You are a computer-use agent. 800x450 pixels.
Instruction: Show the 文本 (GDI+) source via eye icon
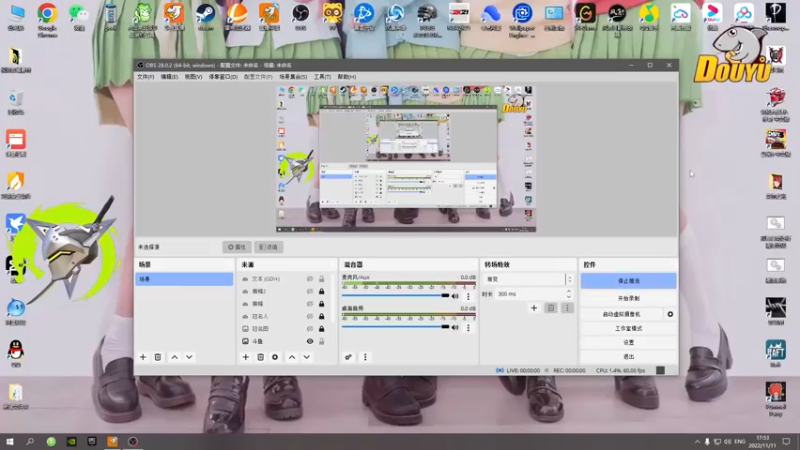310,279
